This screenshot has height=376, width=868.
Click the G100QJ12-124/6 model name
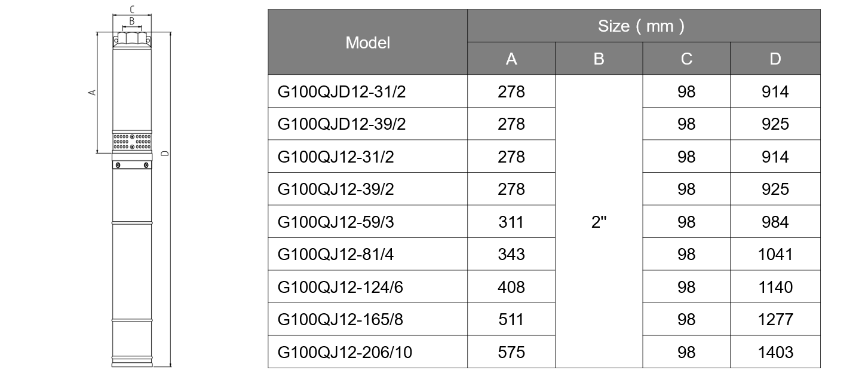tap(341, 287)
